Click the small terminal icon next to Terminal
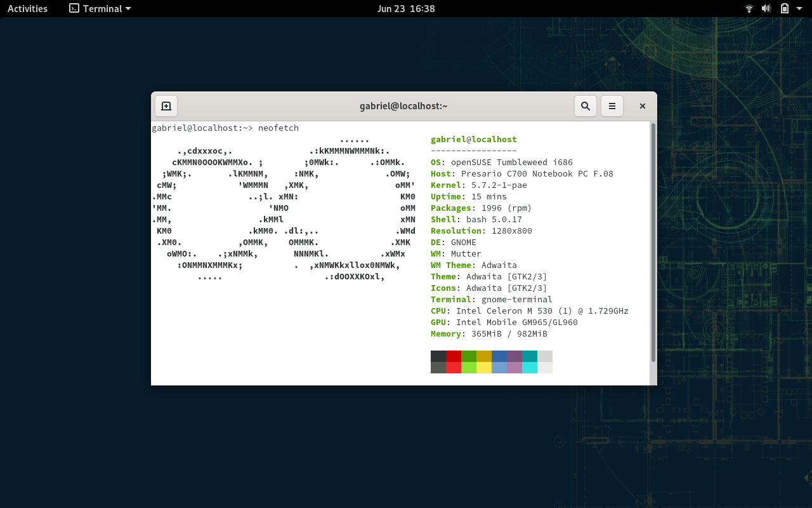 pyautogui.click(x=73, y=8)
